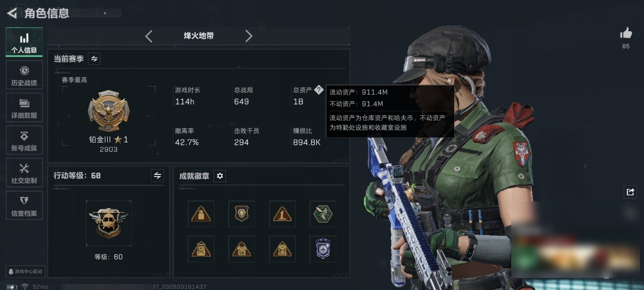
Task: Toggle the 行动等级 swap button
Action: [x=157, y=176]
